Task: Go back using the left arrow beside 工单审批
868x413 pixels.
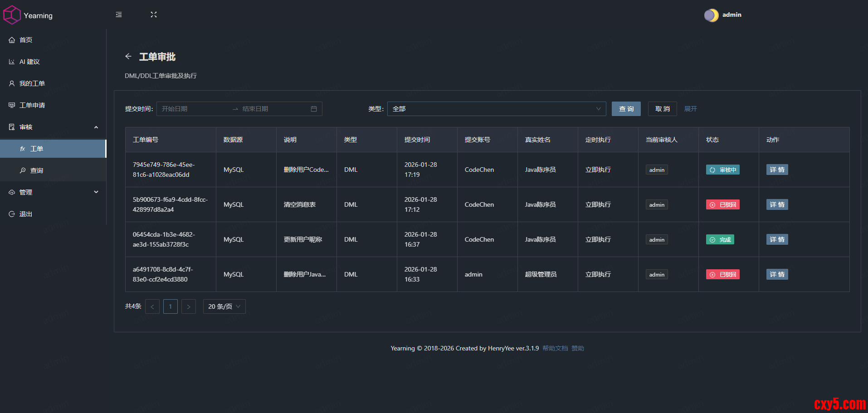Action: point(128,56)
